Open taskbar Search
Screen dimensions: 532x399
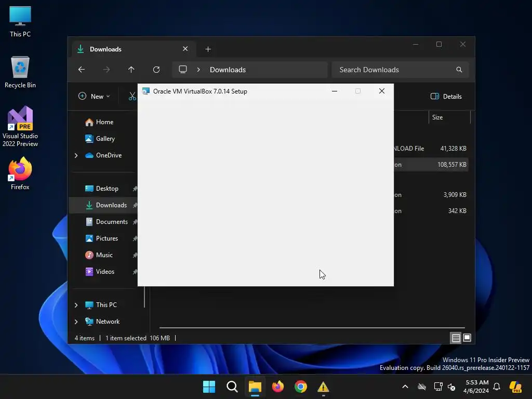pyautogui.click(x=232, y=387)
